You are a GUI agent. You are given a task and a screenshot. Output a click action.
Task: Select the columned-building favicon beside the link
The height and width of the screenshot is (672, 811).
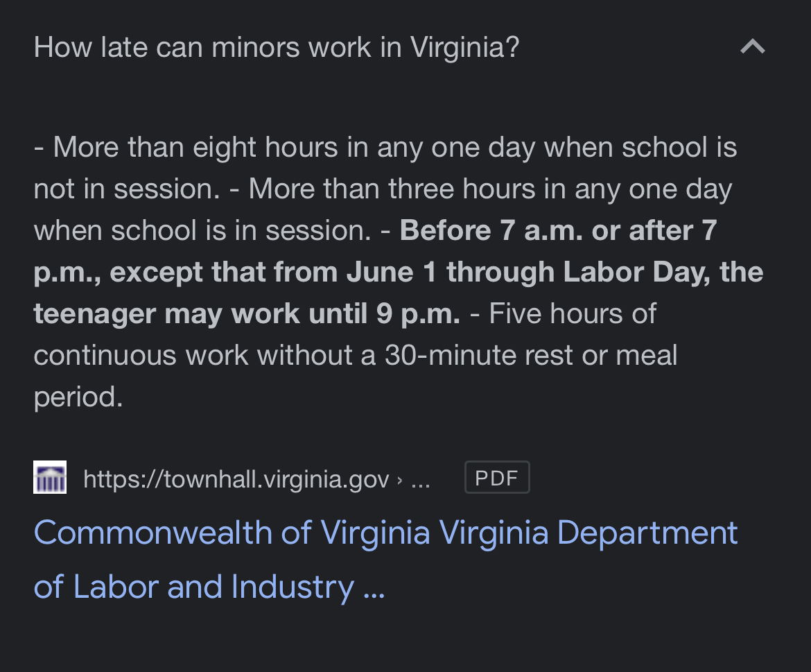click(49, 476)
